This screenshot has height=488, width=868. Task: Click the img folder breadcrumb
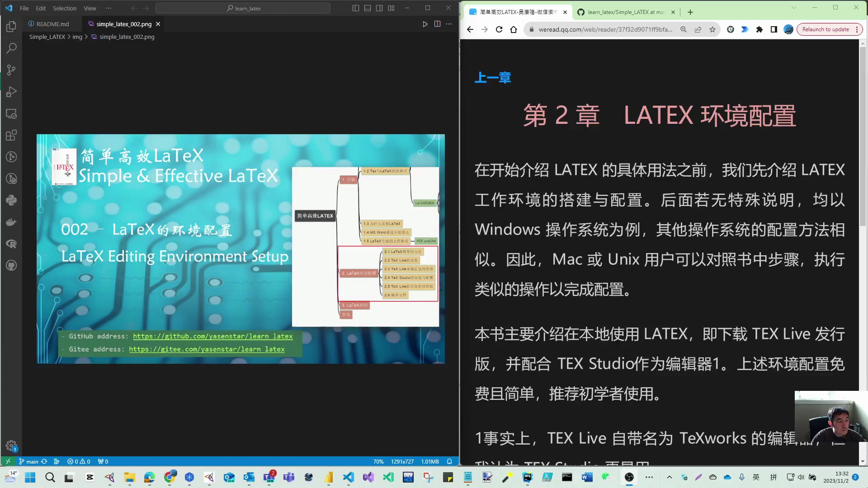click(x=77, y=37)
